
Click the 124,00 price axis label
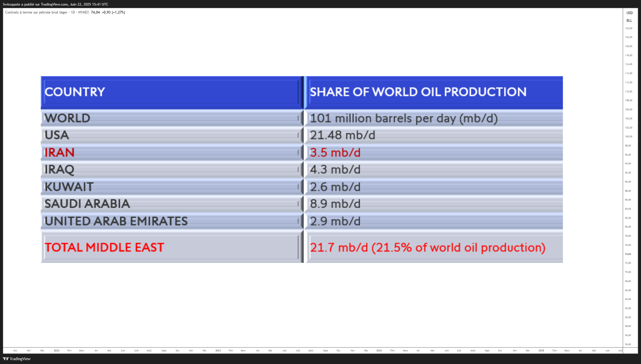tap(629, 28)
